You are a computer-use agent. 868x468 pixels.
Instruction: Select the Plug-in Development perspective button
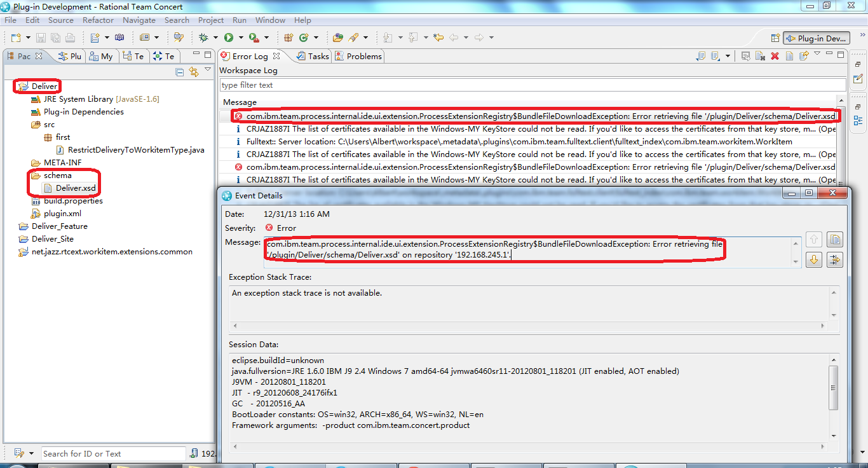tap(816, 38)
